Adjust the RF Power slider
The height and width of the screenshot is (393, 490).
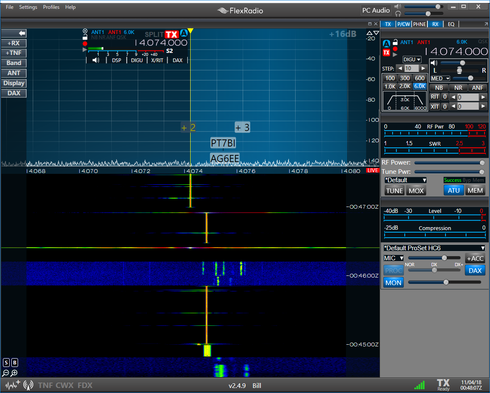(x=449, y=163)
